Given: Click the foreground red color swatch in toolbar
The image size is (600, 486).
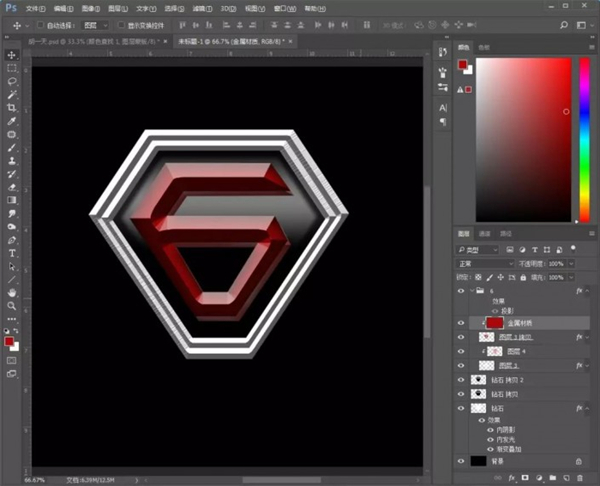Looking at the screenshot, I should (x=10, y=342).
